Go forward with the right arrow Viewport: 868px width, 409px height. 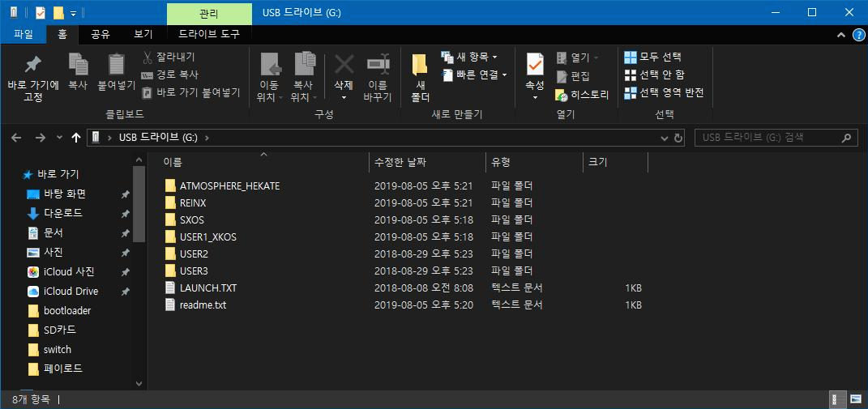pyautogui.click(x=40, y=138)
